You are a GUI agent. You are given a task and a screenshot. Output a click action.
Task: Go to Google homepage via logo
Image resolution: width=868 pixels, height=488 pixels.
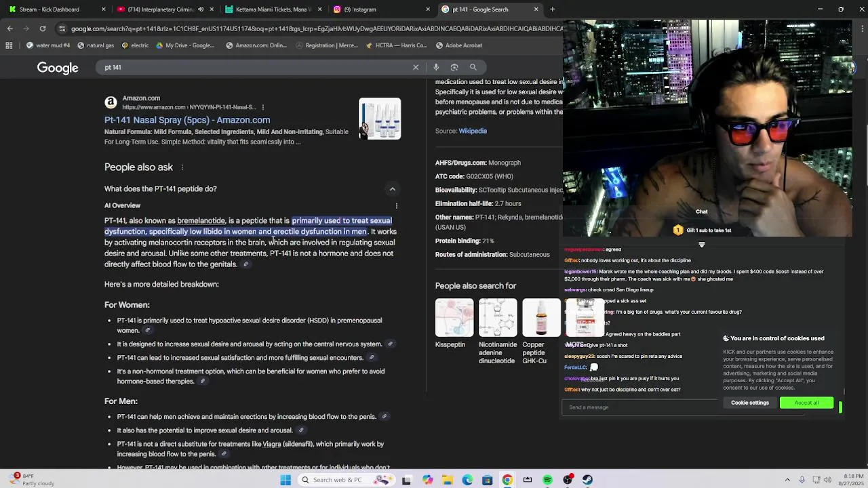58,68
